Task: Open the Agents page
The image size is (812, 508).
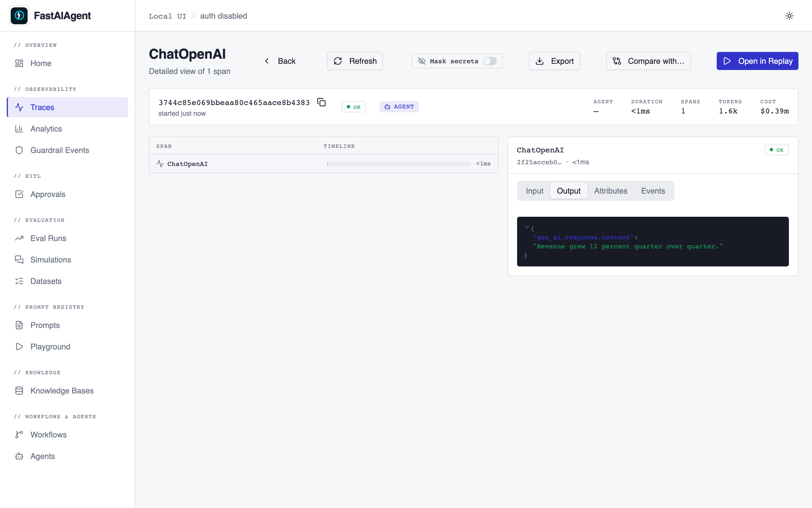Action: point(67,456)
